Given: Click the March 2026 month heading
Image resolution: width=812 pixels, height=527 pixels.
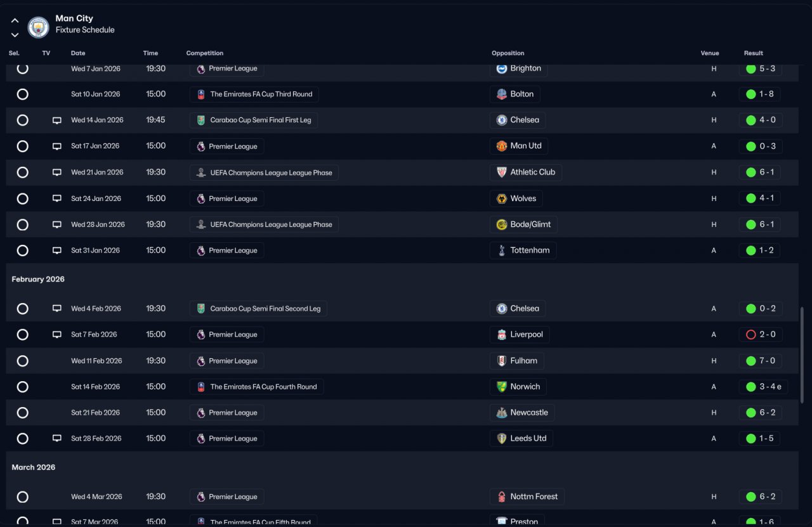Looking at the screenshot, I should pos(34,467).
